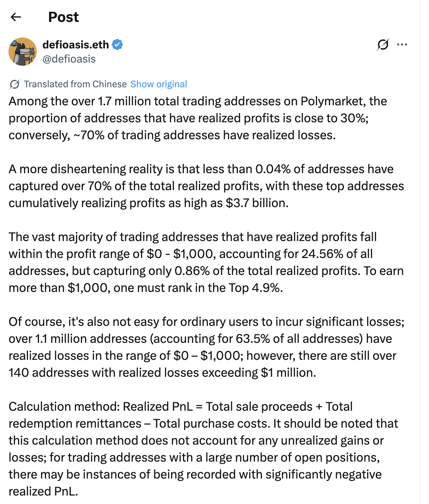Open the defioasis.eth profile avatar
Viewport: 429px width, 504px height.
pyautogui.click(x=23, y=52)
